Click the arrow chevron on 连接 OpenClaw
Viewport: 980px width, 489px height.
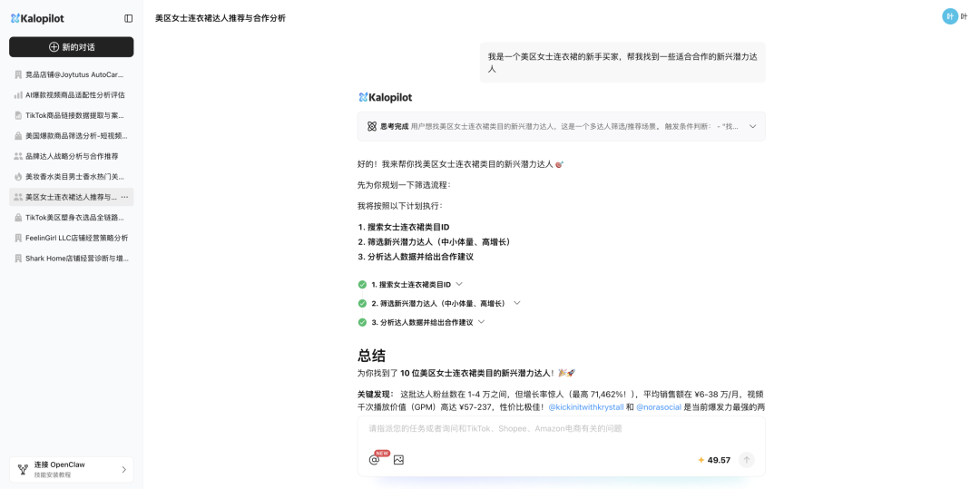coord(123,470)
